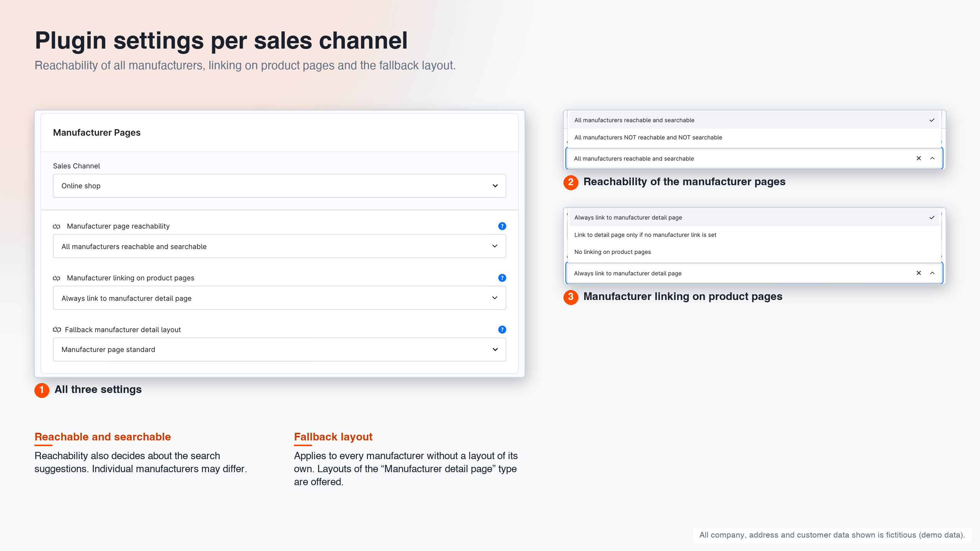Choose 'All manufacturers reachable and searchable' list option

[x=754, y=120]
